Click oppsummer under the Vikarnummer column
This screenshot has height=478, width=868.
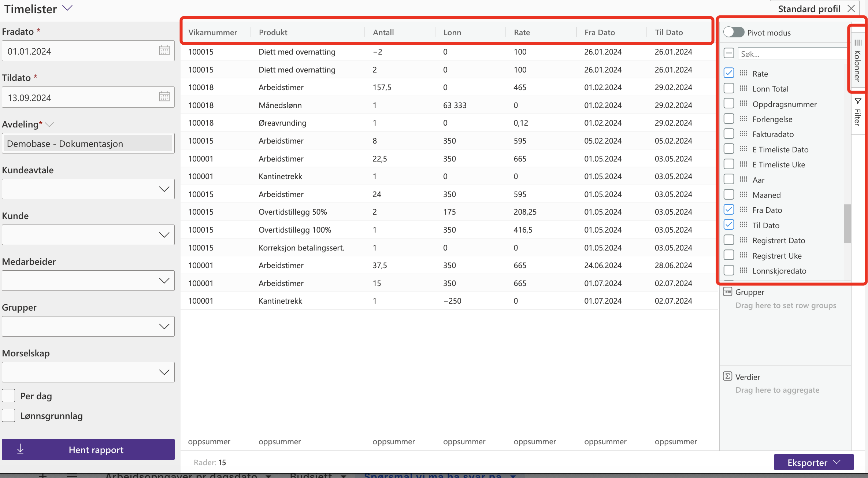tap(209, 441)
